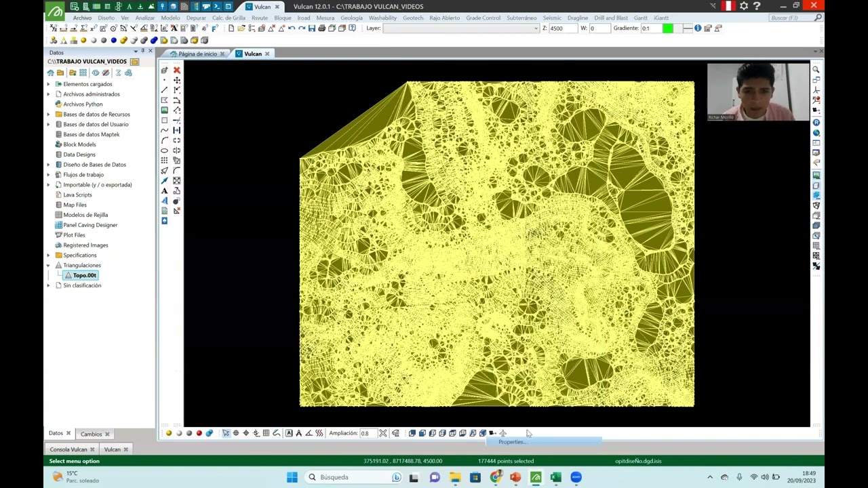Image resolution: width=868 pixels, height=488 pixels.
Task: Open the Layer dropdown list
Action: [x=536, y=28]
